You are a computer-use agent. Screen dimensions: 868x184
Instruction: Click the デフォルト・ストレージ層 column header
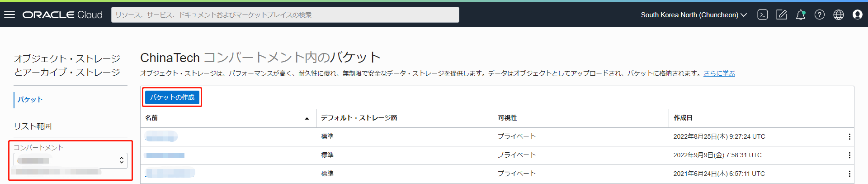[x=359, y=118]
